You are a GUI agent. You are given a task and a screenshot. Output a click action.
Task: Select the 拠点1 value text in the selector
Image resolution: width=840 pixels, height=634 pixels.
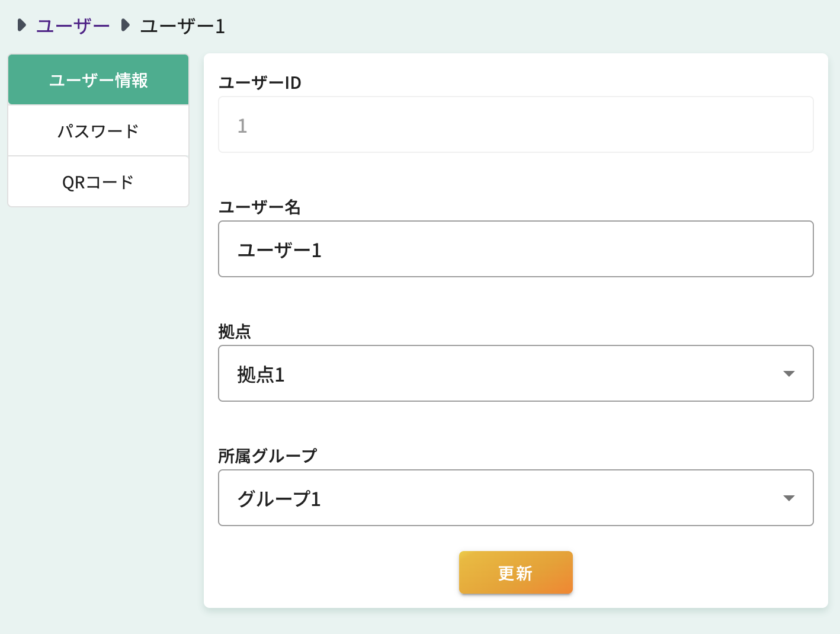coord(261,374)
